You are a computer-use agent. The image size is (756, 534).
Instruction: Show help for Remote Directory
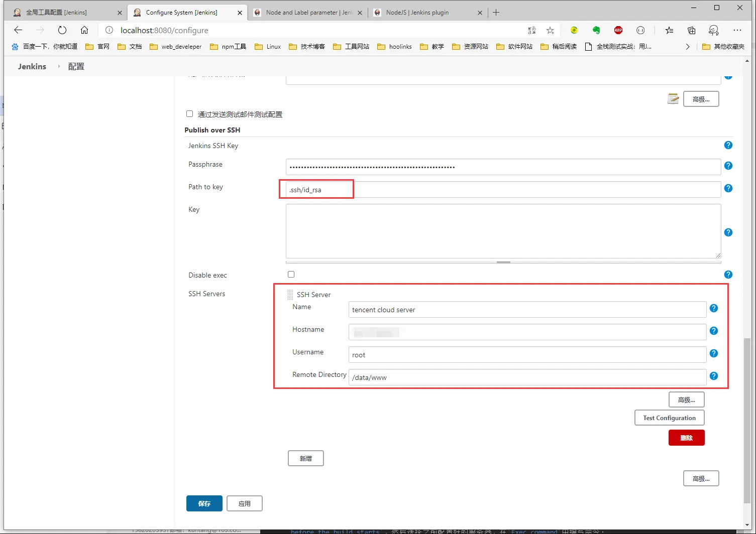[x=714, y=376]
